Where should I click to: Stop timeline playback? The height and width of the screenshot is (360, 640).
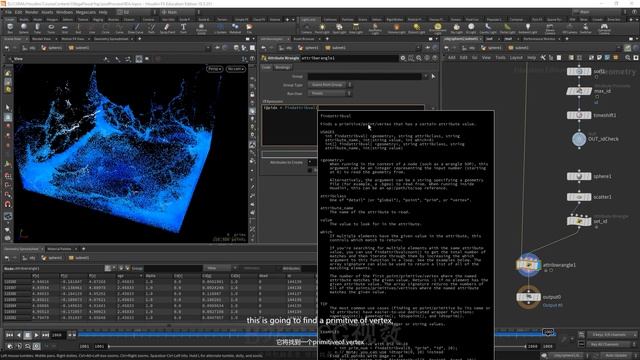coord(27,335)
